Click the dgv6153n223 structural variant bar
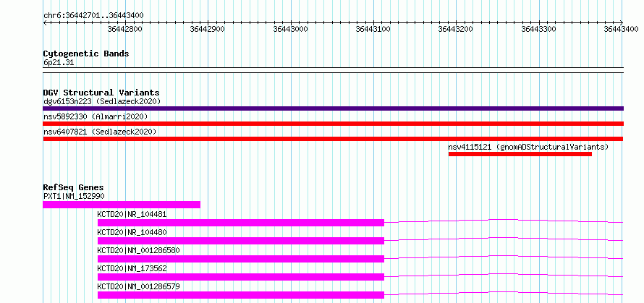The height and width of the screenshot is (303, 644). (x=333, y=108)
